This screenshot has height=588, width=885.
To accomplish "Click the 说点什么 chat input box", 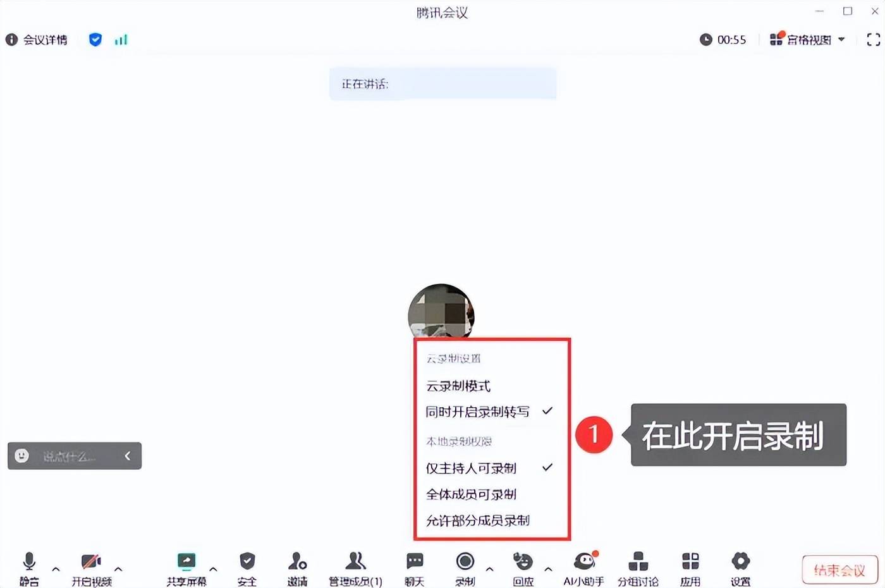I will click(x=70, y=456).
